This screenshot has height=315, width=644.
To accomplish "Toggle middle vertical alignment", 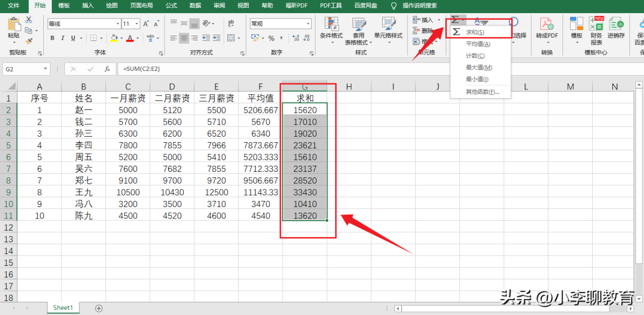I will (184, 23).
